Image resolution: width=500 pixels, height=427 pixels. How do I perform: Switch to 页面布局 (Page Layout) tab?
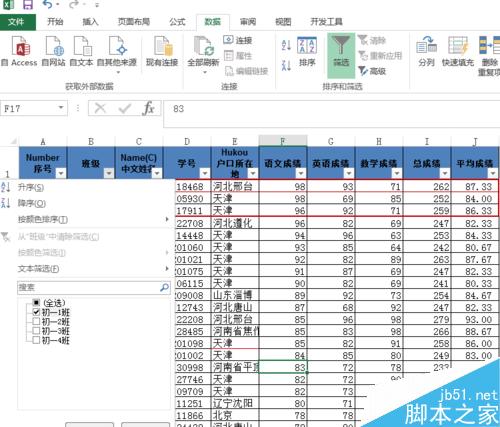click(x=134, y=22)
